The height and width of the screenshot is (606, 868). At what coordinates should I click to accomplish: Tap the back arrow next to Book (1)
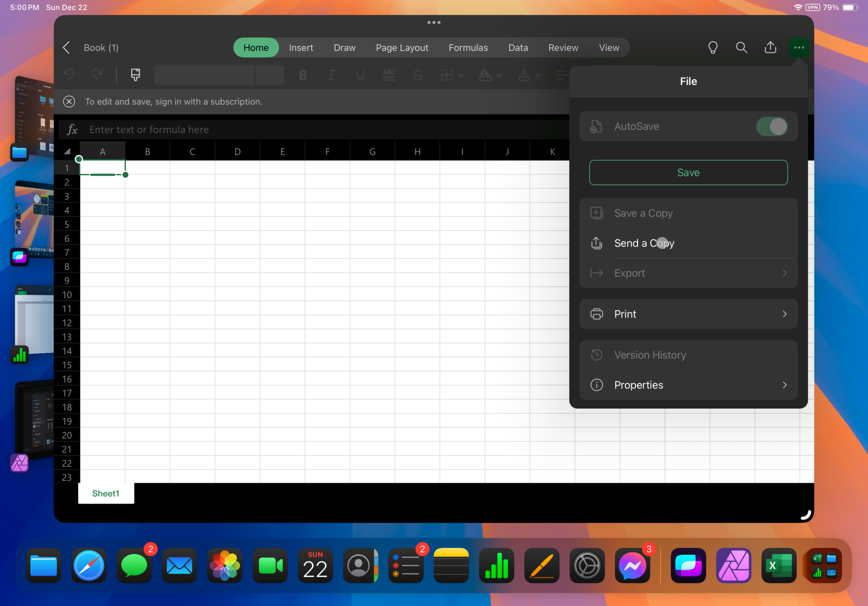[x=66, y=48]
